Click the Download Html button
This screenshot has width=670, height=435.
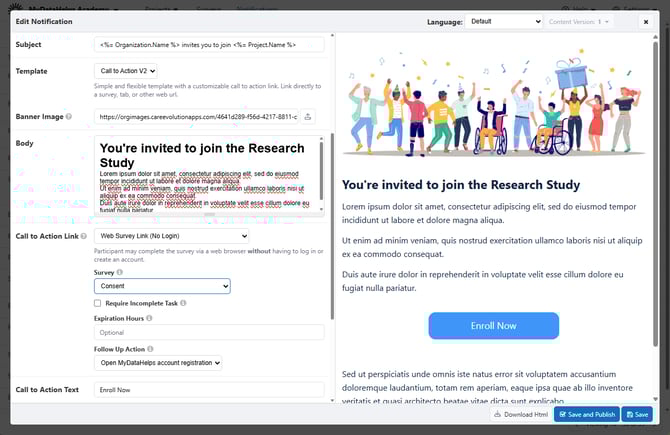pos(520,414)
